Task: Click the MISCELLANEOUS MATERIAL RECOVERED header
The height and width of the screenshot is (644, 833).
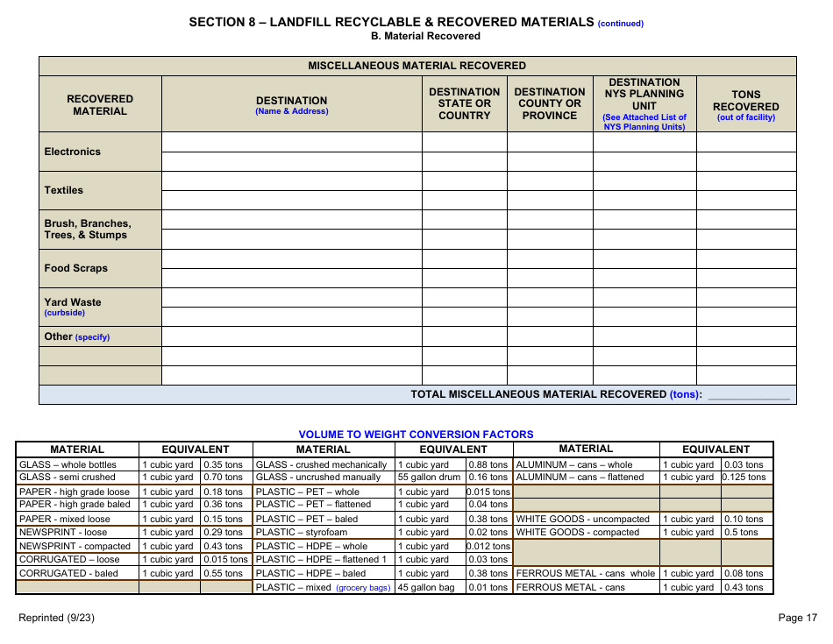Action: coord(416,65)
